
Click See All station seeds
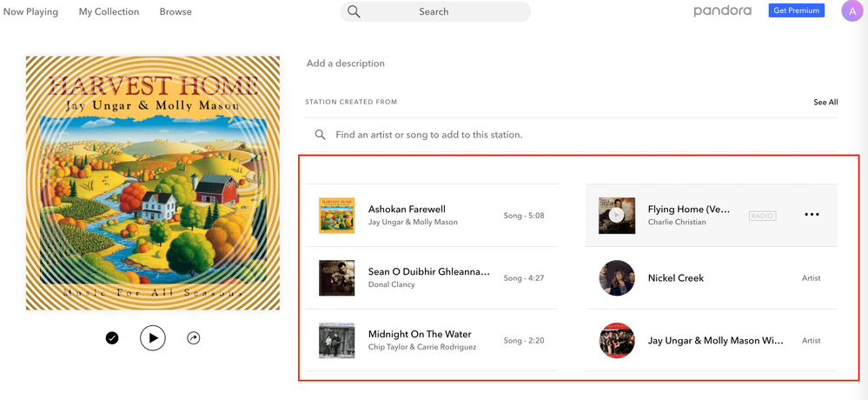pyautogui.click(x=825, y=103)
